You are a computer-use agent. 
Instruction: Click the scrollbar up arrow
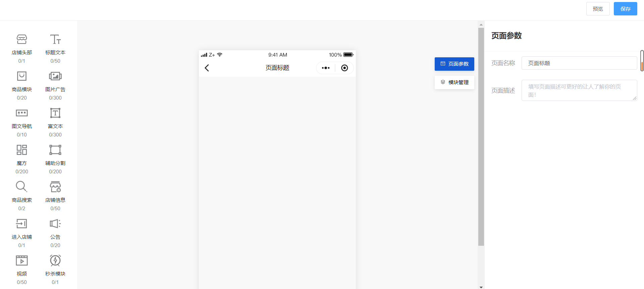(x=481, y=24)
